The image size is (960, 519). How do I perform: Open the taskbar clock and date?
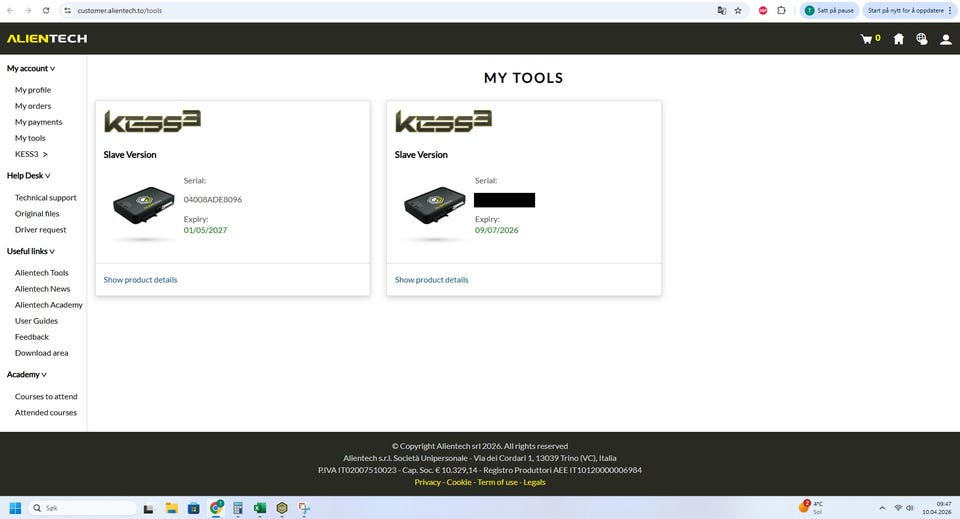point(937,508)
